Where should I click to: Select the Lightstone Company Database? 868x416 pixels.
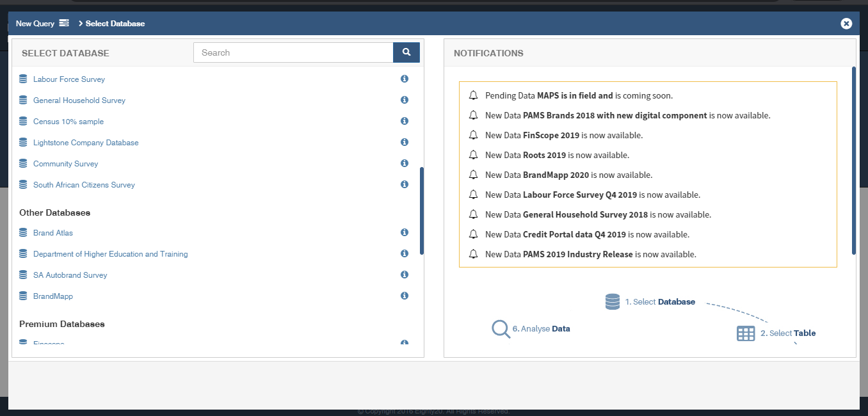pos(86,143)
